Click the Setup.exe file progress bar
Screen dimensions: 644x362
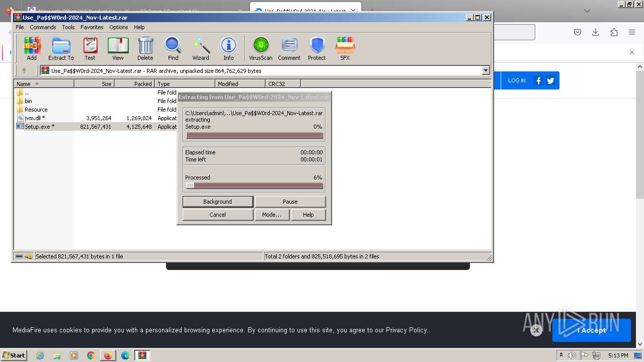[x=254, y=135]
